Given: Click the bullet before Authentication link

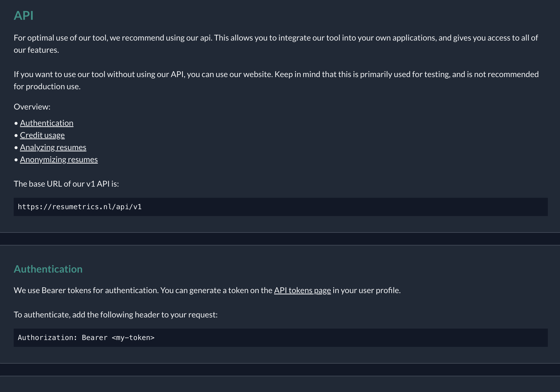Looking at the screenshot, I should tap(16, 123).
